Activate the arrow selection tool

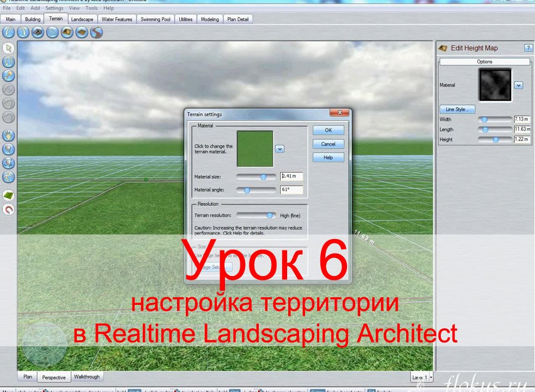click(9, 48)
